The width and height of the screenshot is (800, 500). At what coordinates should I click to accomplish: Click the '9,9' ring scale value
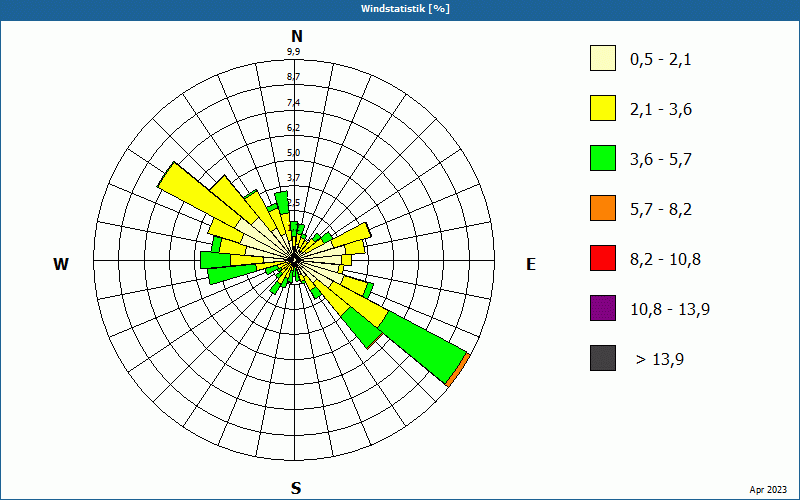coord(293,51)
